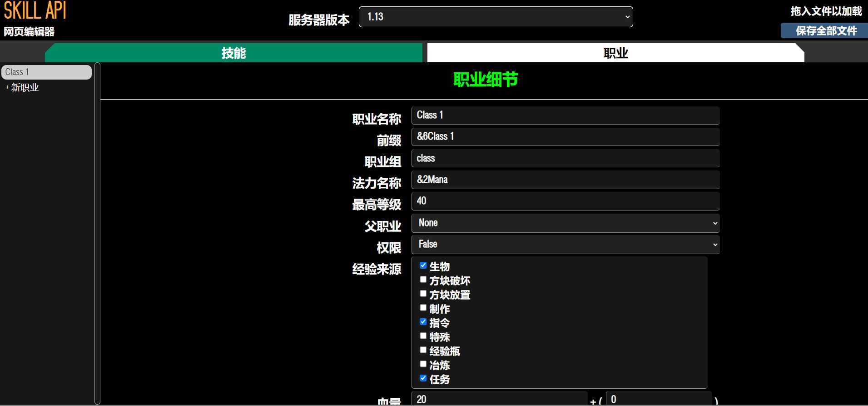
Task: Click the 法力名称 input field
Action: point(565,180)
